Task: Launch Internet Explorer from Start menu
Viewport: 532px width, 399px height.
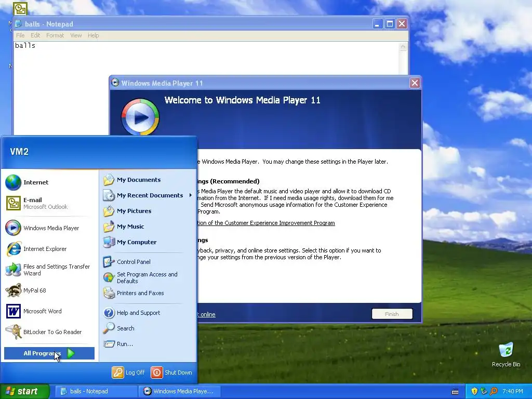Action: coord(49,249)
